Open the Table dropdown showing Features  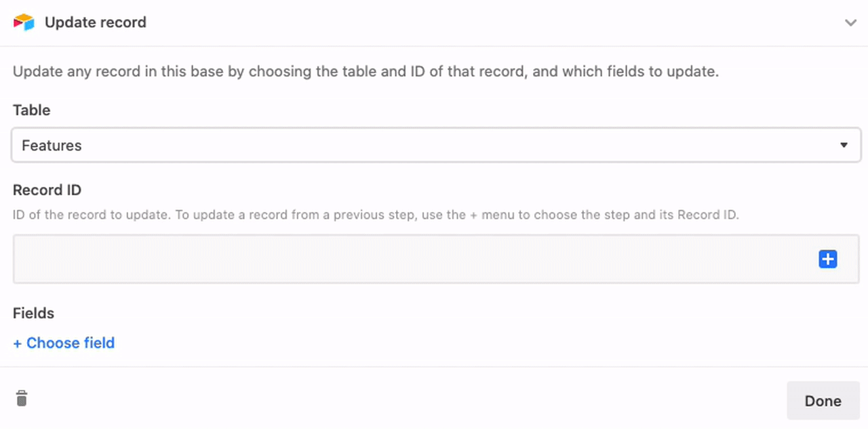pyautogui.click(x=436, y=145)
